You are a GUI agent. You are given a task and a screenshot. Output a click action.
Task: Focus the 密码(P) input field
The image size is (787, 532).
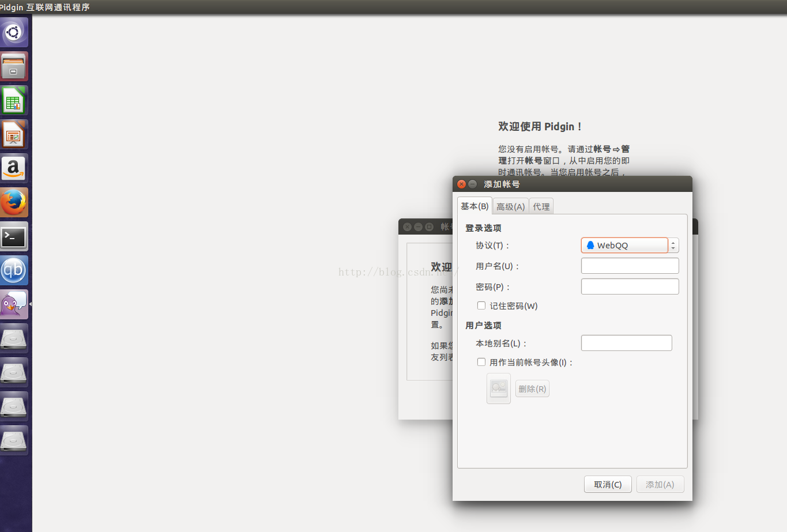(x=630, y=286)
